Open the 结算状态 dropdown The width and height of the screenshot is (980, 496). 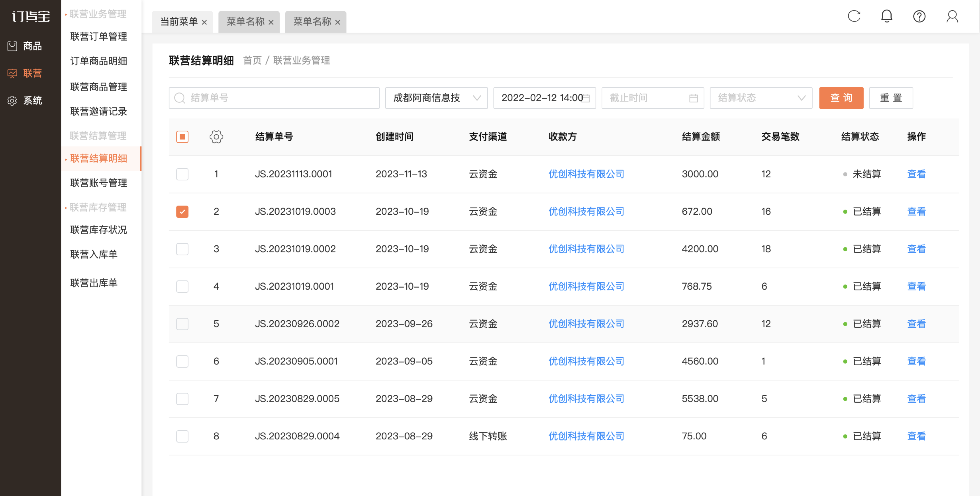pos(761,98)
